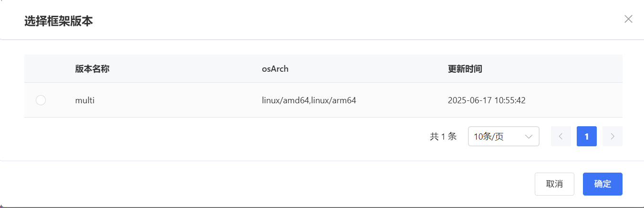Click blank footer area left of 取消
The width and height of the screenshot is (644, 208).
(286, 184)
